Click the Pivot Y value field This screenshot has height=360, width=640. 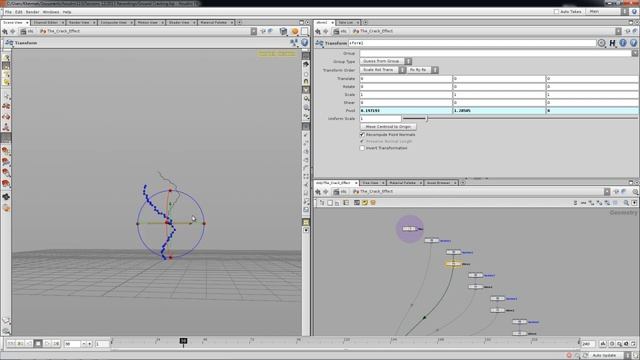coord(499,111)
